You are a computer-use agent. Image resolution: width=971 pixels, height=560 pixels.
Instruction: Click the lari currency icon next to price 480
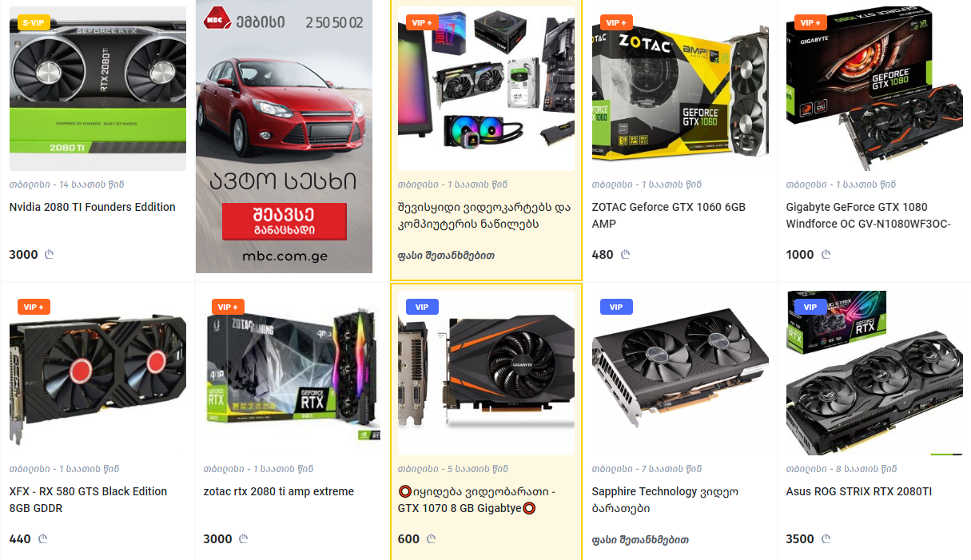coord(626,255)
